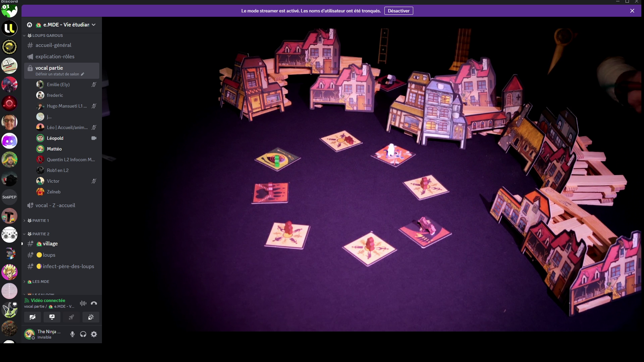Screen dimensions: 644x362
Task: Open user settings gear
Action: tap(94, 334)
